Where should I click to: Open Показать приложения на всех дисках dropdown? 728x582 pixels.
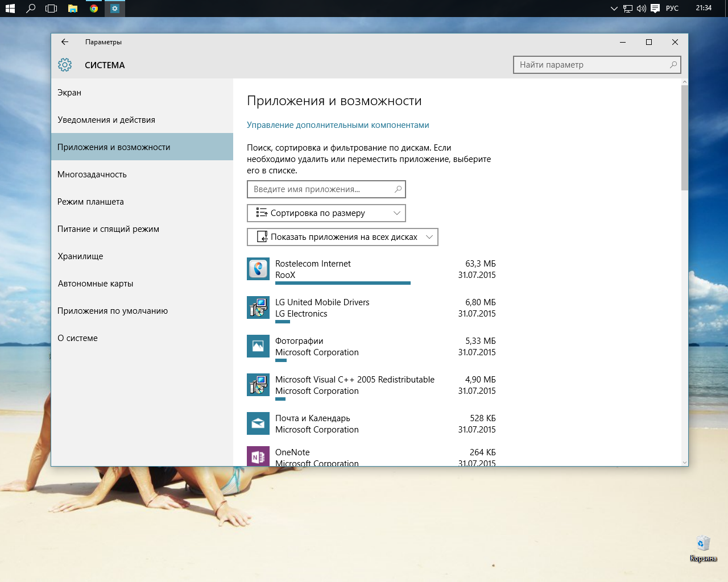(x=342, y=237)
